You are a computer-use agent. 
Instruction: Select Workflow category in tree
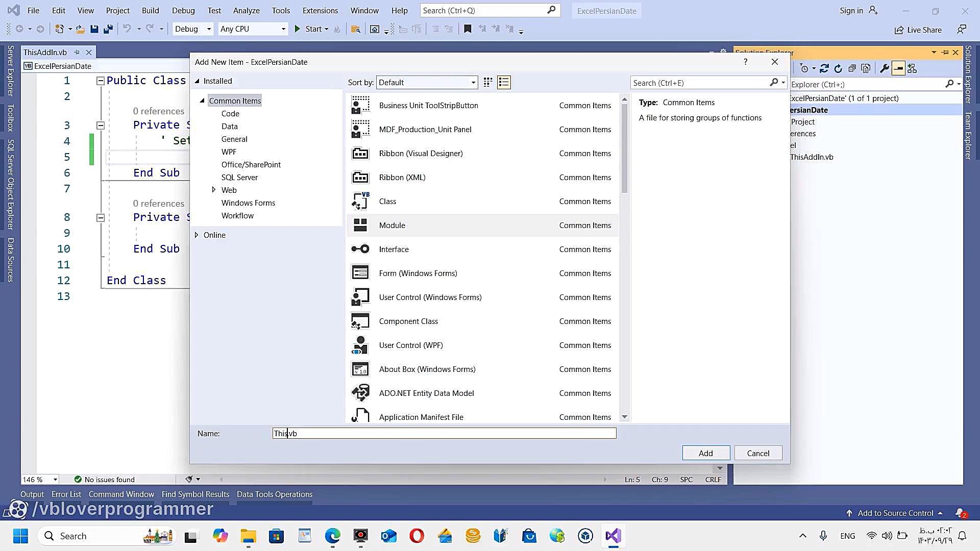(237, 215)
